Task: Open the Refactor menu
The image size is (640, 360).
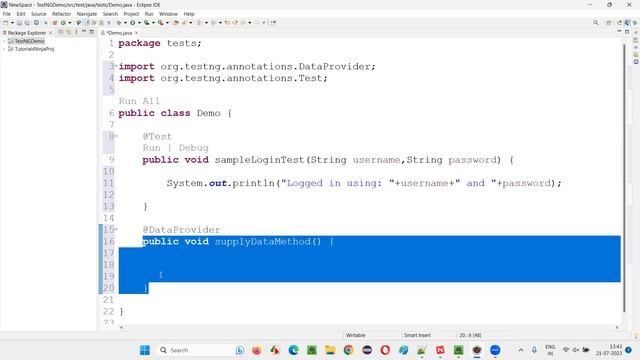Action: [62, 14]
